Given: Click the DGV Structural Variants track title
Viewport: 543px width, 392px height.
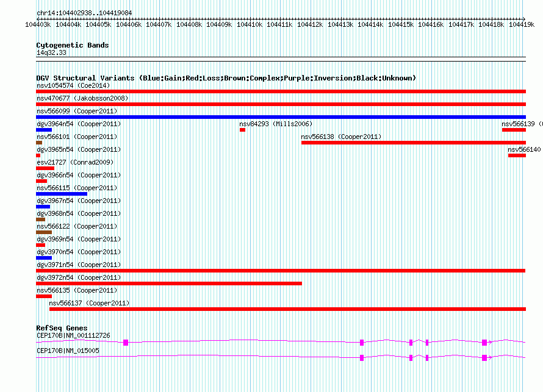Looking at the screenshot, I should tap(226, 78).
